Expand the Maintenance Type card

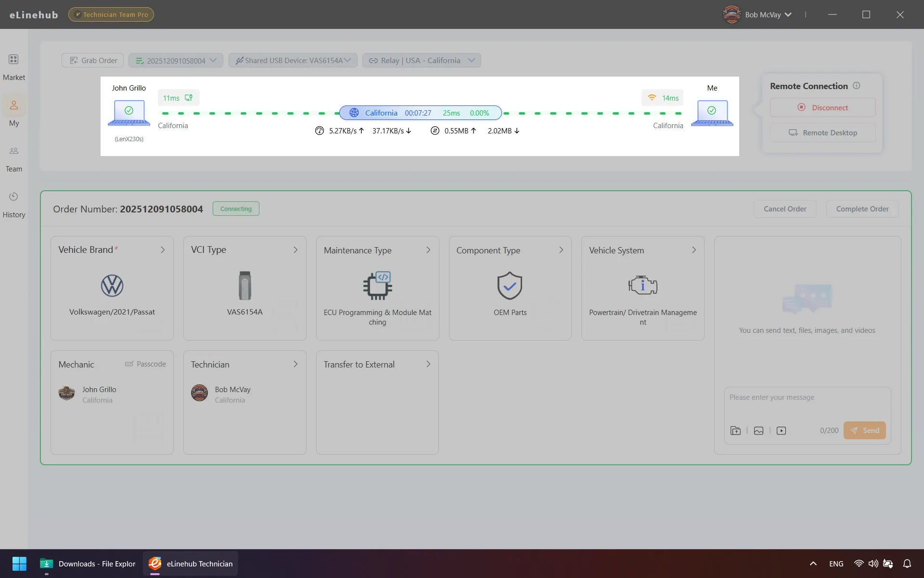click(428, 250)
